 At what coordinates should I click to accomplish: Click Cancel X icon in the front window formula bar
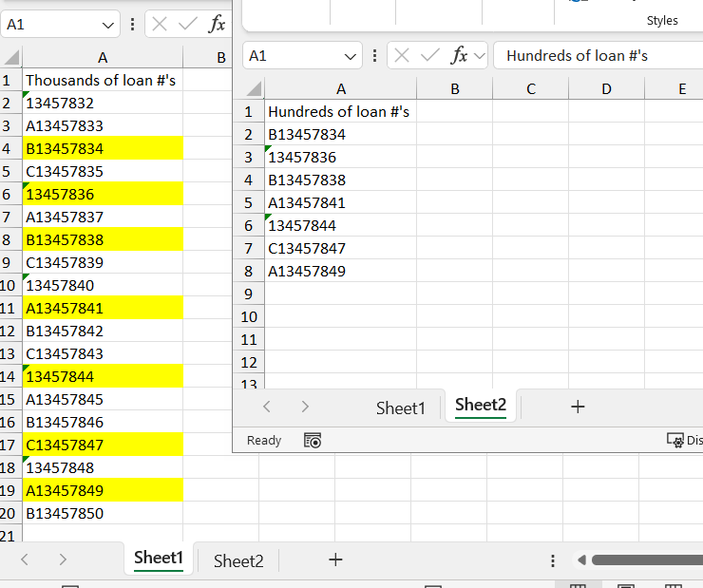402,56
